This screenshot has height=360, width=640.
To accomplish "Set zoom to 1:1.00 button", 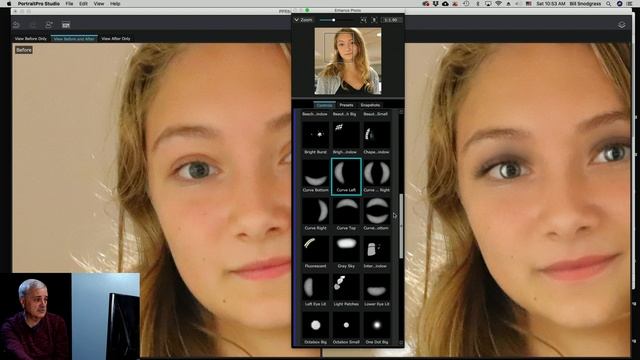I will coord(391,20).
